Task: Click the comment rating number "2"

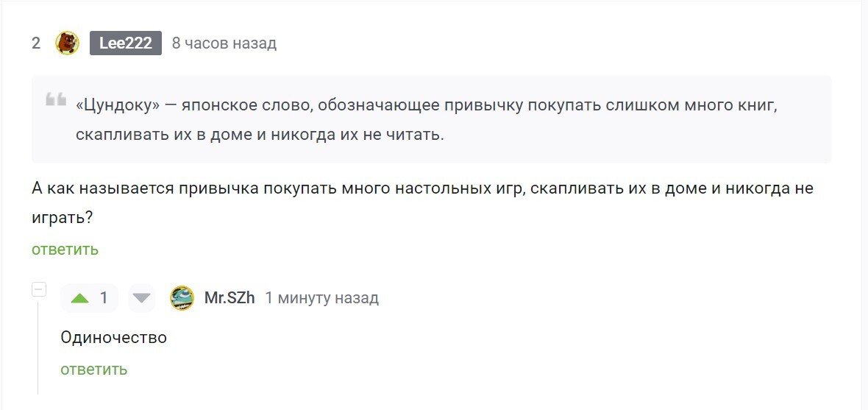Action: (x=36, y=43)
